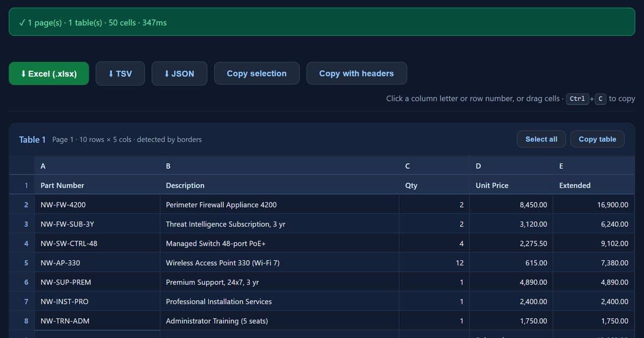This screenshot has height=338, width=644.
Task: Click the 'Qty' header cell
Action: (435, 185)
